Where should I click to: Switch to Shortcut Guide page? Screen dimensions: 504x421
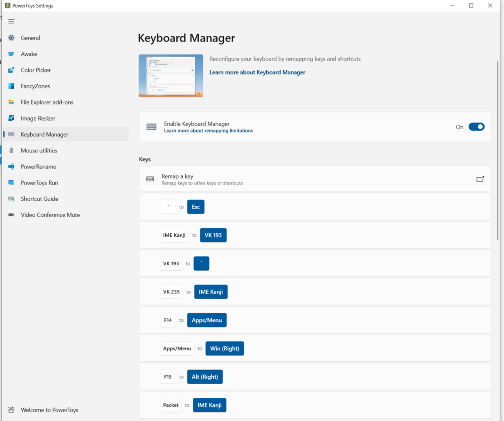pyautogui.click(x=39, y=199)
